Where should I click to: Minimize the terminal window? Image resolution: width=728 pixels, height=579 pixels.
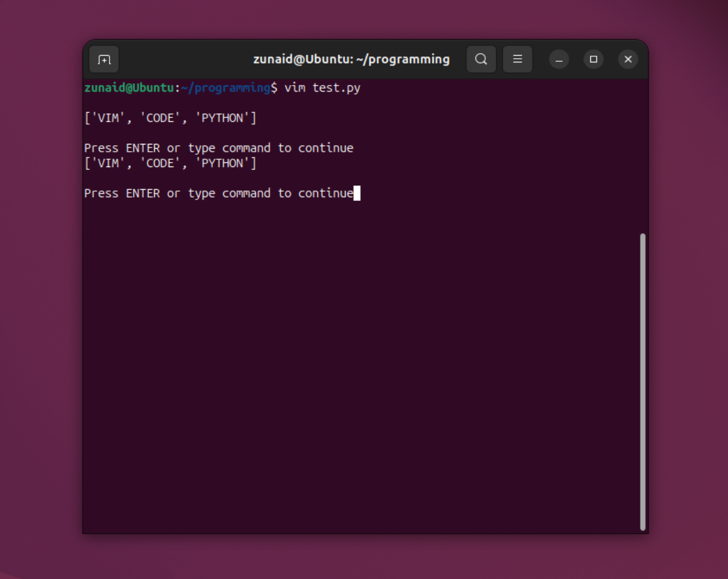[559, 59]
